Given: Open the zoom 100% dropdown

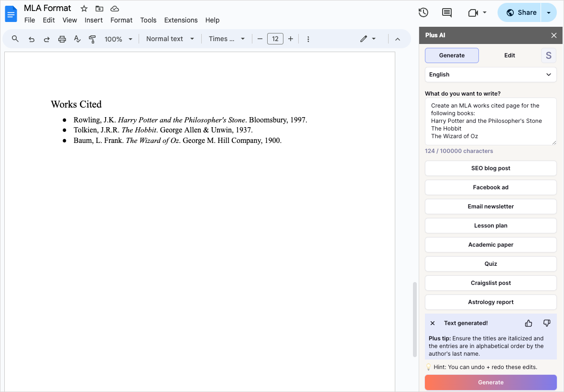Looking at the screenshot, I should 119,39.
